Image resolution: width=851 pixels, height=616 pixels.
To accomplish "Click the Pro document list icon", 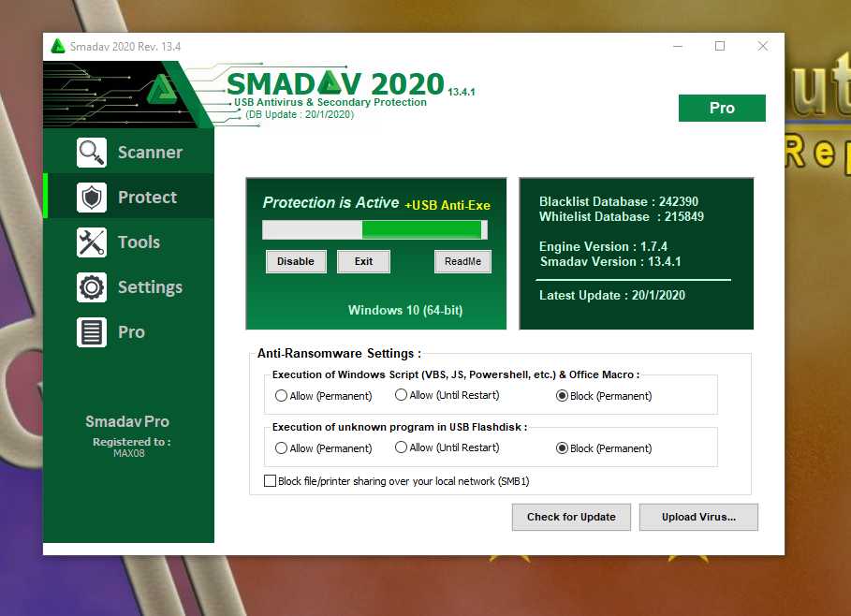I will click(91, 332).
